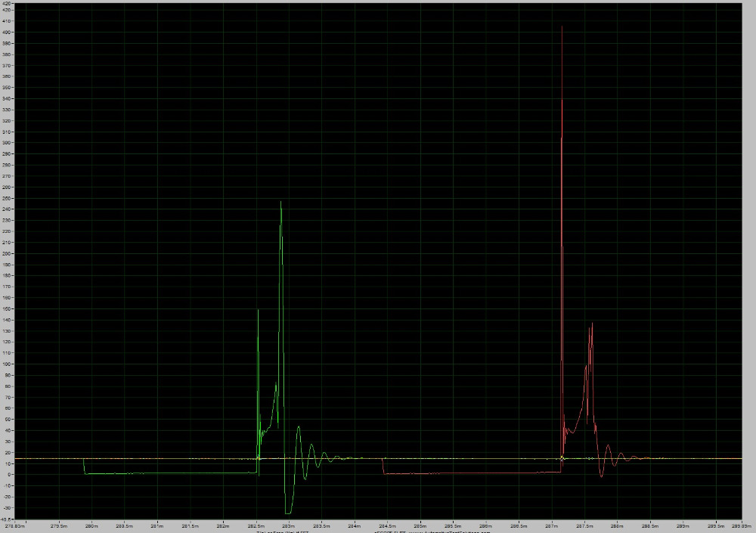
Task: Click the small yellow marker on the red rising edge
Action: pos(562,458)
